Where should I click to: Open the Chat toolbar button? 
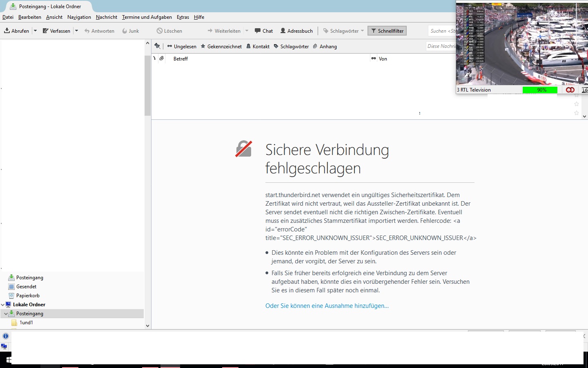tap(263, 31)
